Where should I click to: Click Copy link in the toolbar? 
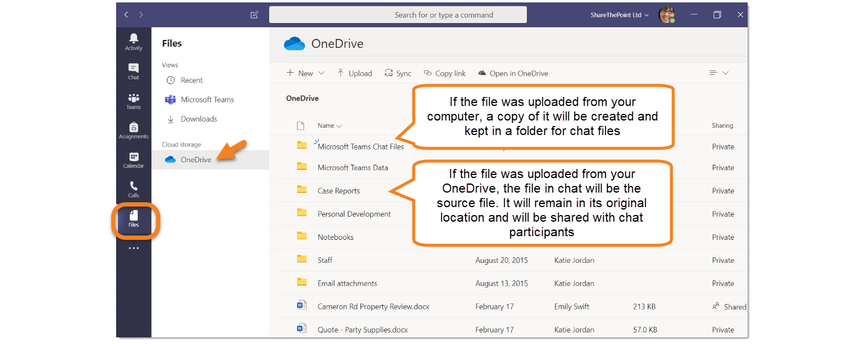pyautogui.click(x=445, y=73)
